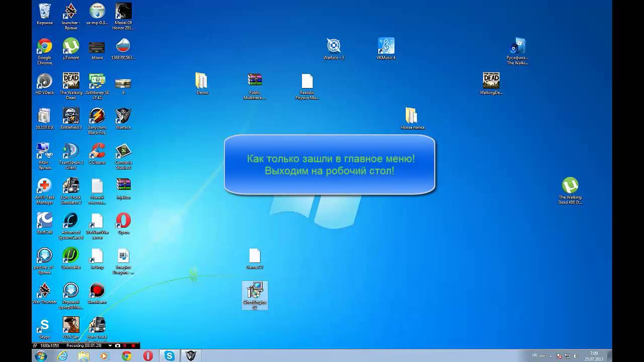Open Windows Explorer from the taskbar

coord(84,355)
